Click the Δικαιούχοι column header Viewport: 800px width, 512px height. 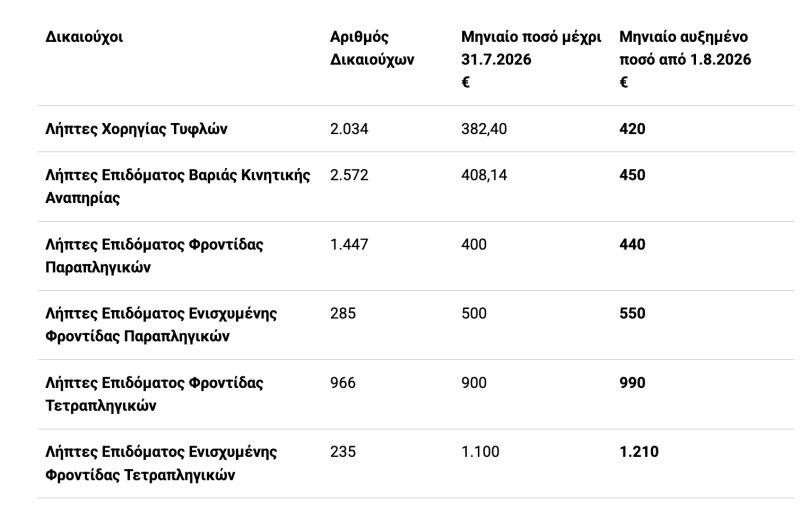click(84, 37)
